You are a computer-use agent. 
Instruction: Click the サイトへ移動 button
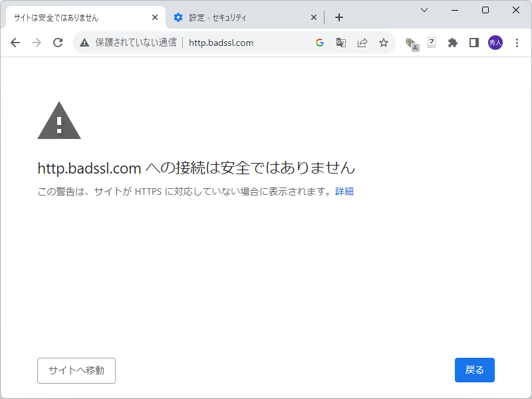point(76,370)
